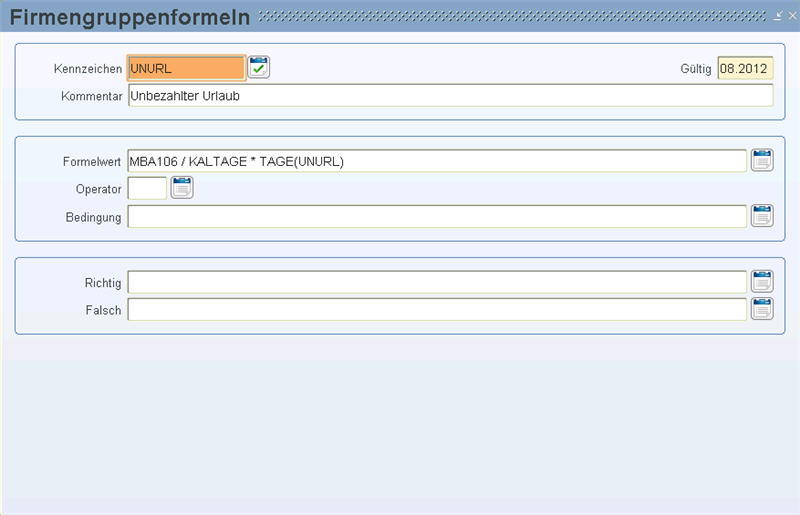
Task: Click the Falsch label
Action: [x=104, y=310]
